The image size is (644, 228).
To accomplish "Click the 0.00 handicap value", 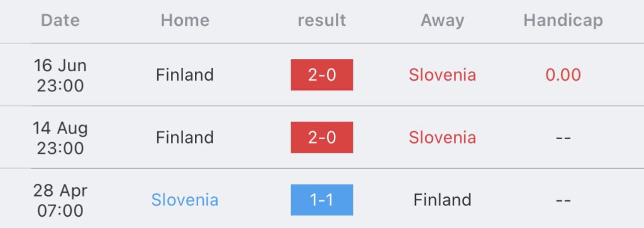I will pyautogui.click(x=563, y=75).
